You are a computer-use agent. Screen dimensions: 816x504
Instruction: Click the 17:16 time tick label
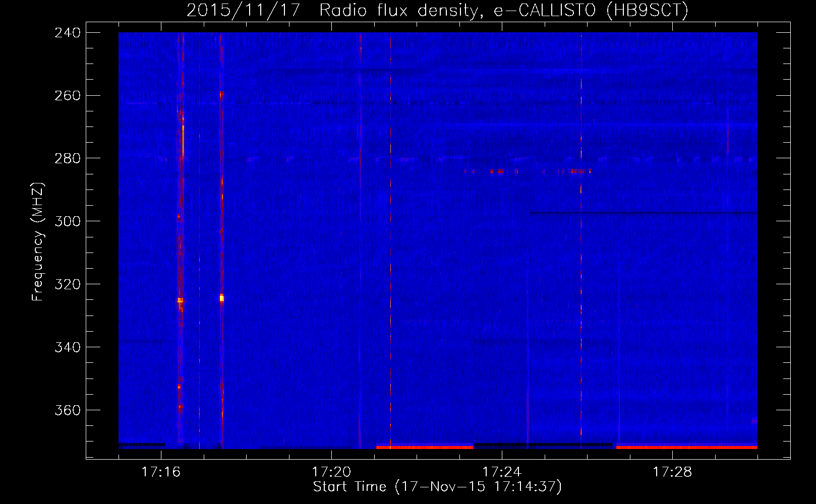pyautogui.click(x=161, y=472)
